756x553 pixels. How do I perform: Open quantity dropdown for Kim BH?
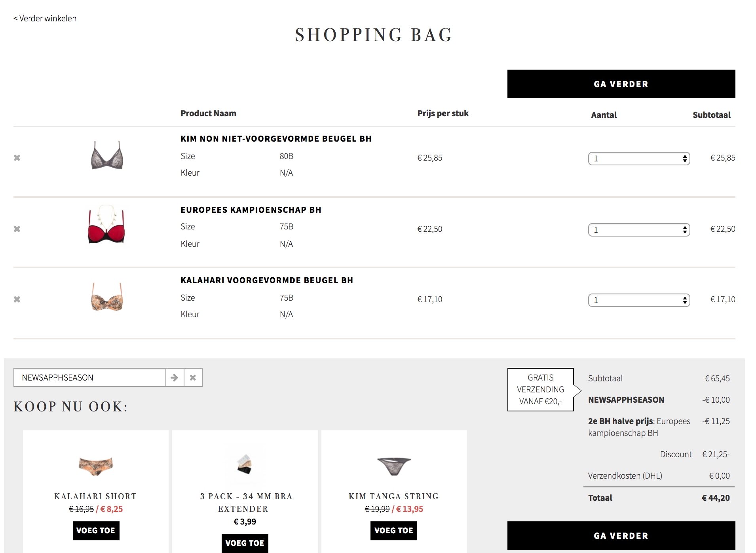639,159
